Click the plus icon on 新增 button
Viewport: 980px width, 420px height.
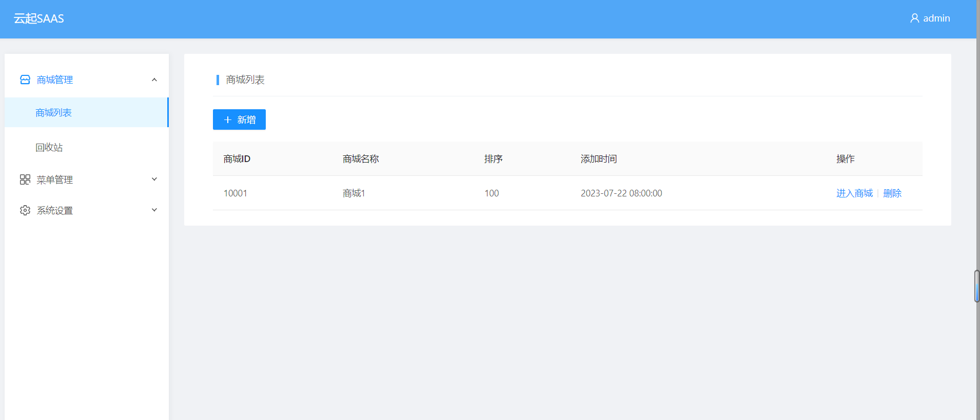(x=228, y=119)
